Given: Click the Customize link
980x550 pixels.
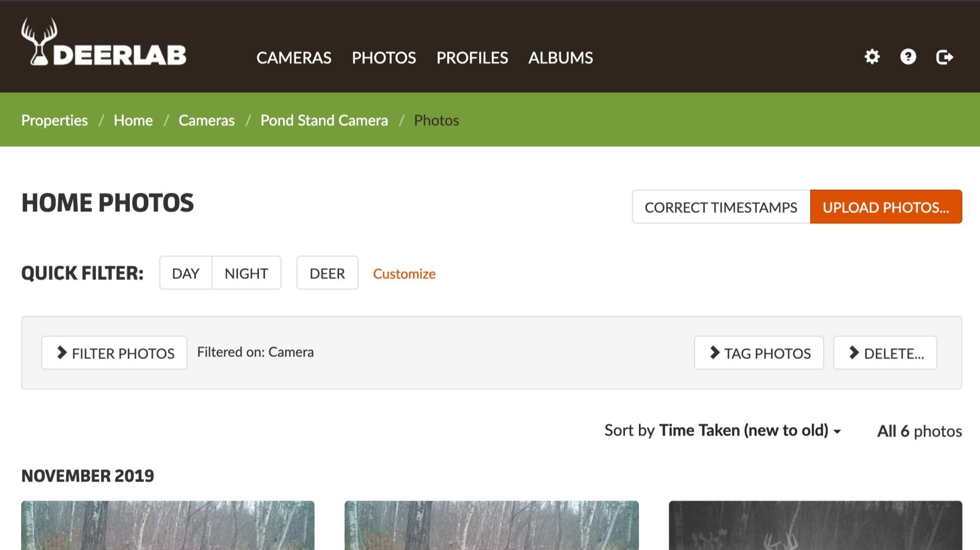Looking at the screenshot, I should (x=404, y=274).
